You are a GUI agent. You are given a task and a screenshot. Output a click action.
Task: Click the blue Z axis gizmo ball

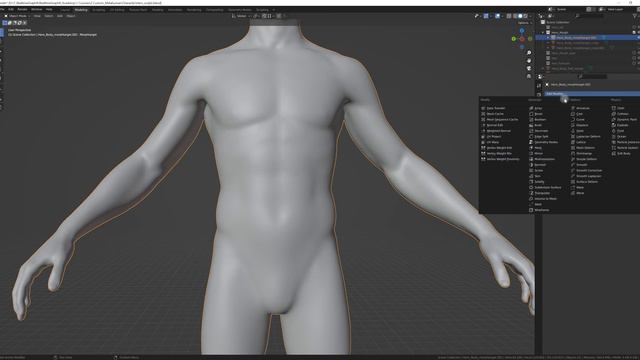coord(522,31)
